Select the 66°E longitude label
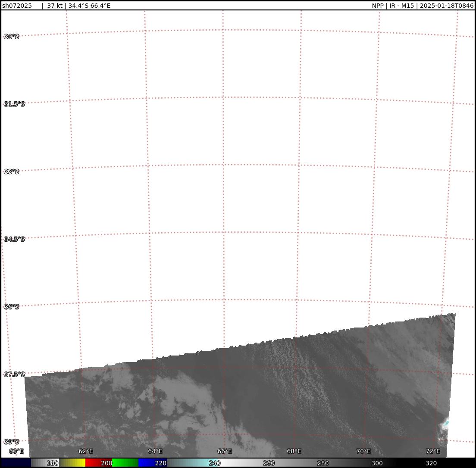Screen dimensions: 476x468 point(225,451)
